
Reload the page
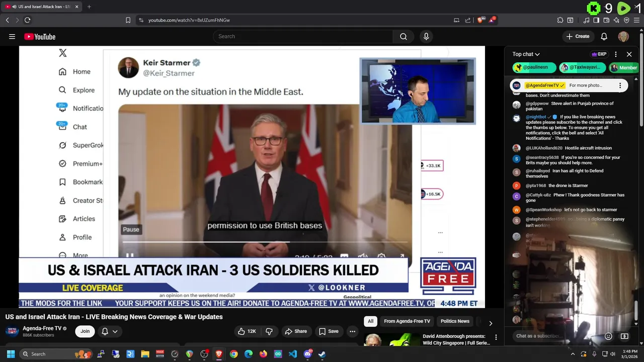tap(27, 20)
